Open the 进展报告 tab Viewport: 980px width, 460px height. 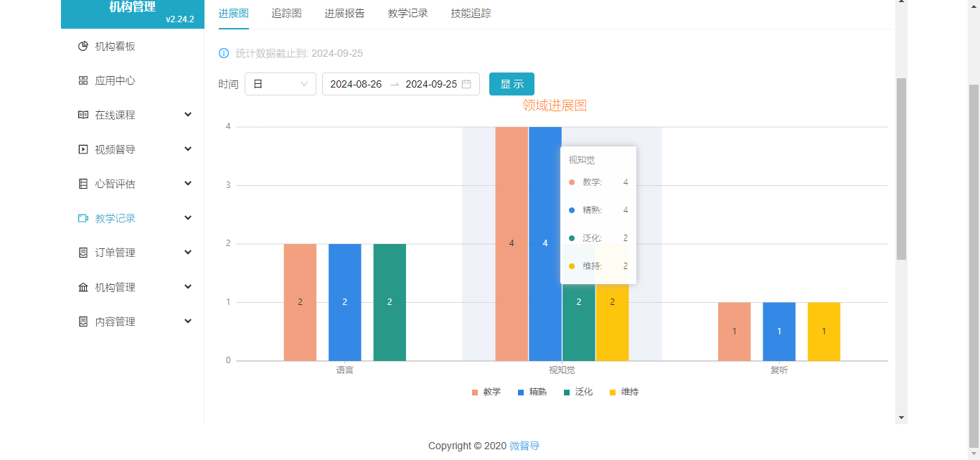(x=345, y=14)
